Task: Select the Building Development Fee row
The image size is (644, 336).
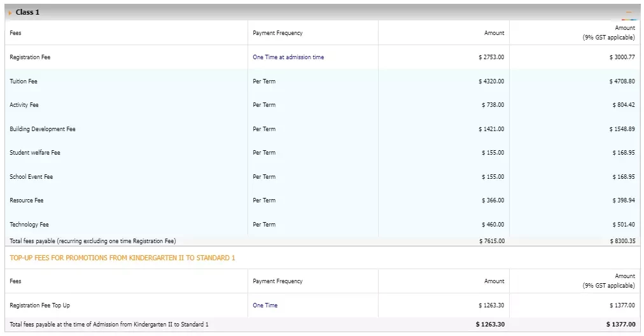Action: click(x=323, y=129)
